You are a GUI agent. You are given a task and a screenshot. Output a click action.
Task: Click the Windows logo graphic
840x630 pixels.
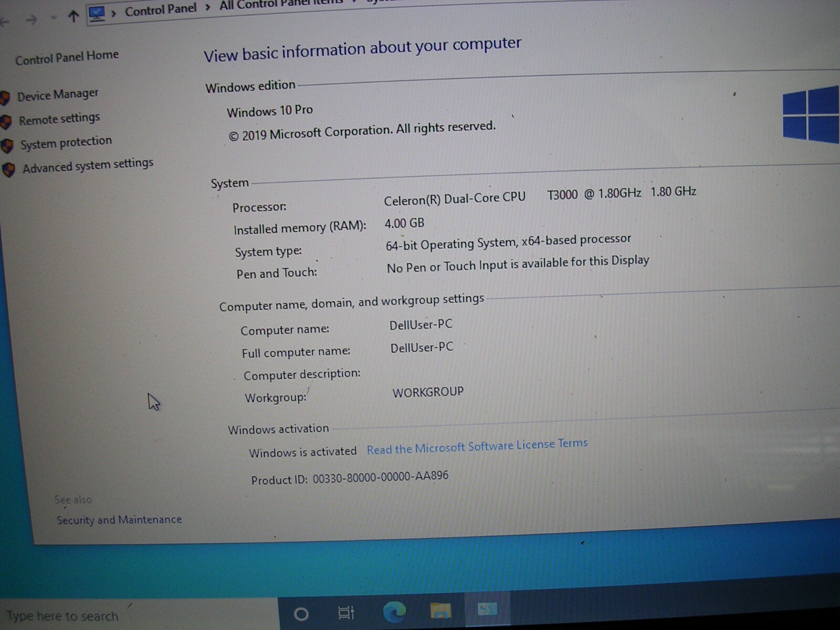tap(811, 114)
